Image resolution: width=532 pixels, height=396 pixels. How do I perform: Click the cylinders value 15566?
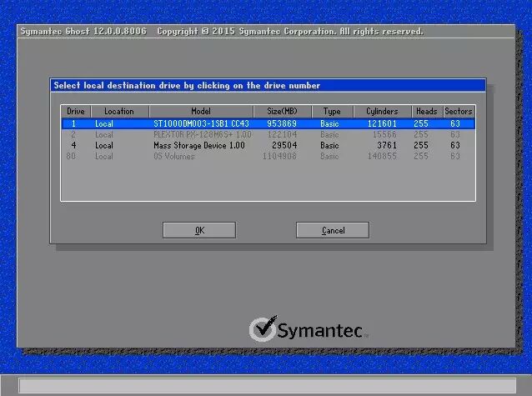(x=384, y=134)
